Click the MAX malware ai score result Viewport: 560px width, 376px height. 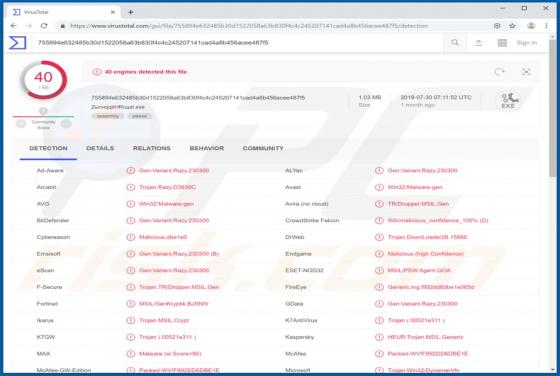tap(170, 354)
